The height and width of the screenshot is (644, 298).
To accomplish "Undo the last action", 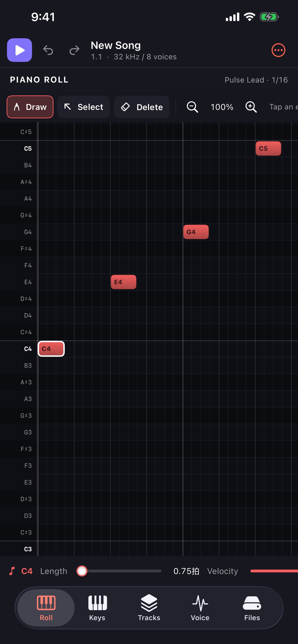I will [48, 50].
